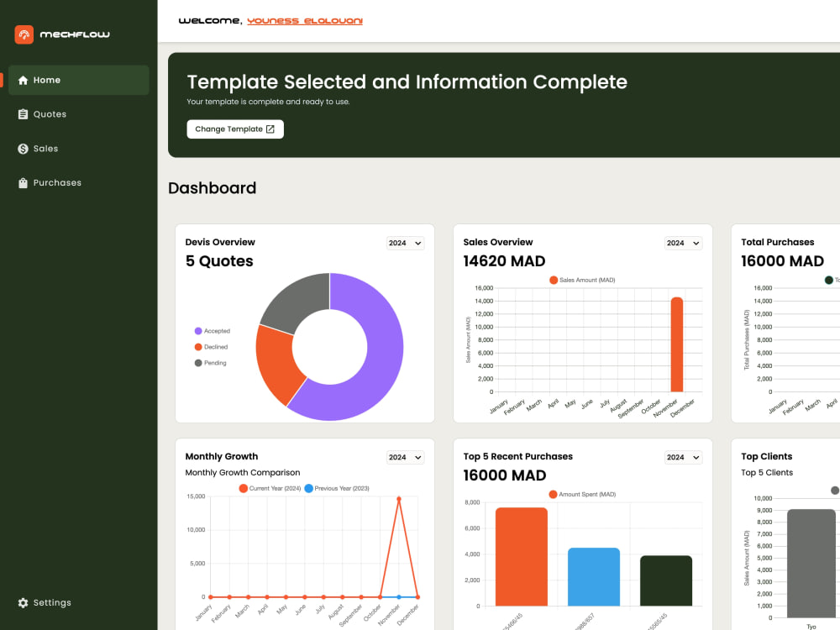
Task: Click the Monthly Growth Comparison subtitle
Action: tap(243, 472)
